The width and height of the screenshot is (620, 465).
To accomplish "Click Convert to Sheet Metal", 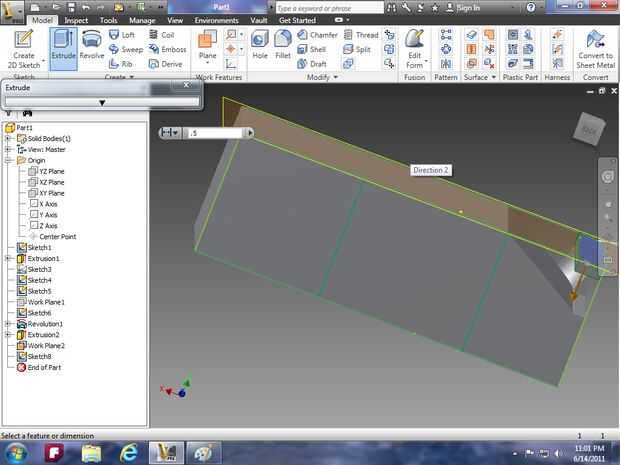I will 595,49.
